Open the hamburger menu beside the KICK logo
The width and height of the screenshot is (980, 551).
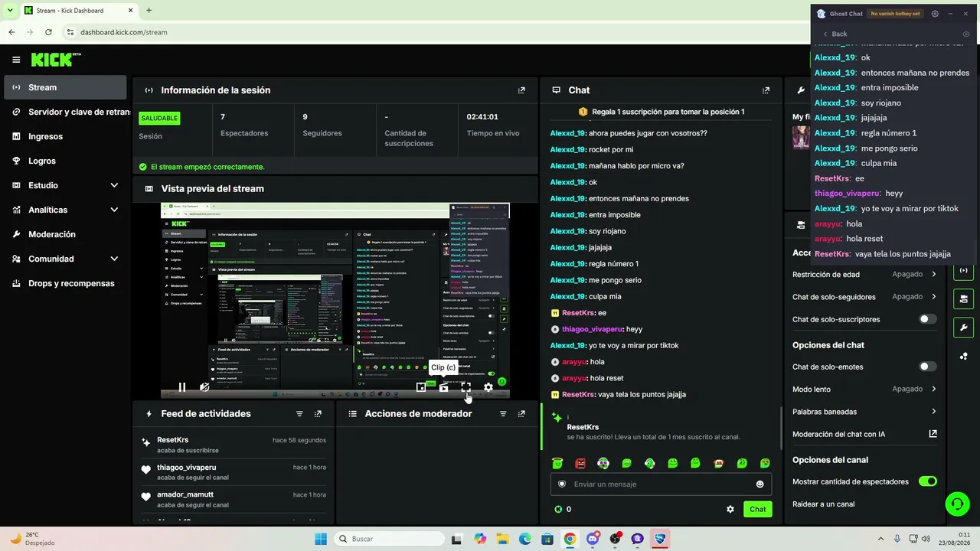[x=16, y=60]
